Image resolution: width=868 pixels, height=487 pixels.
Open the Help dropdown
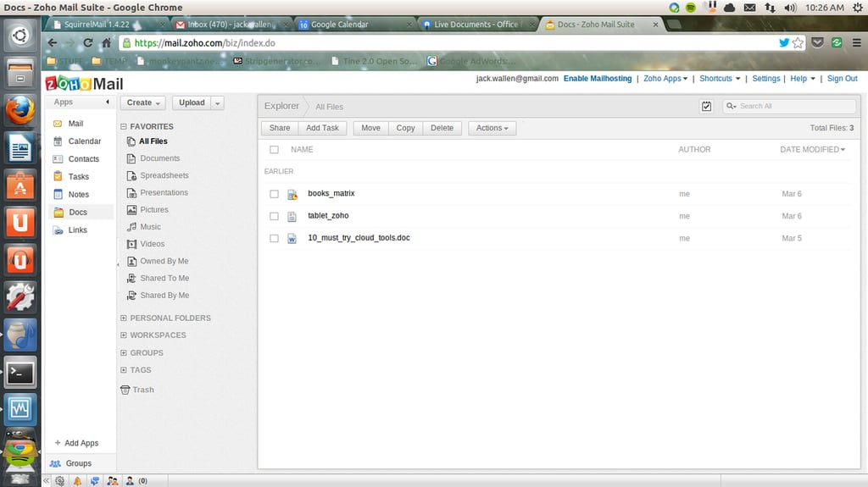click(803, 79)
